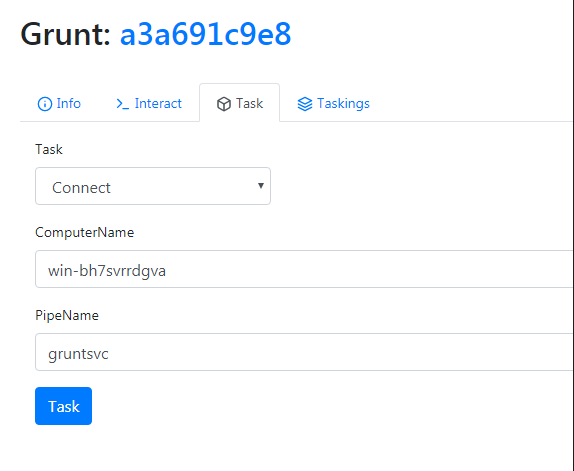The height and width of the screenshot is (471, 574).
Task: Open the a3a691c9e8 grunt link
Action: tap(205, 34)
